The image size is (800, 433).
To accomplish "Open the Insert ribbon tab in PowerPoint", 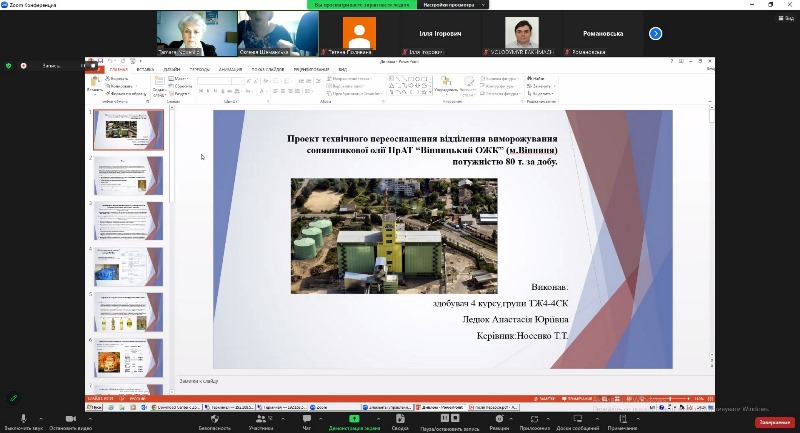I will point(145,69).
